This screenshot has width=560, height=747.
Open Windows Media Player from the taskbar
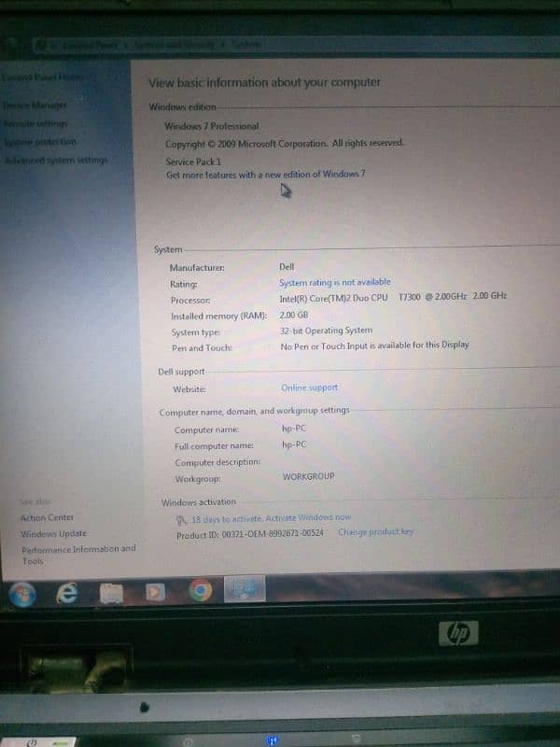pyautogui.click(x=155, y=592)
